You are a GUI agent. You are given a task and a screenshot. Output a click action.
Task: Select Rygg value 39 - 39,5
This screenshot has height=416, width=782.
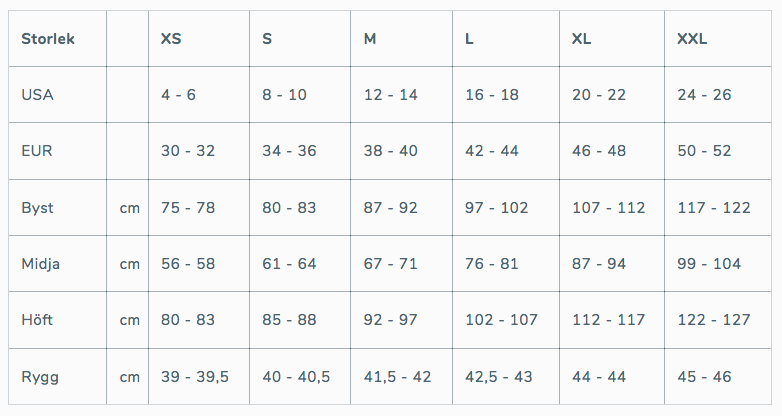199,377
